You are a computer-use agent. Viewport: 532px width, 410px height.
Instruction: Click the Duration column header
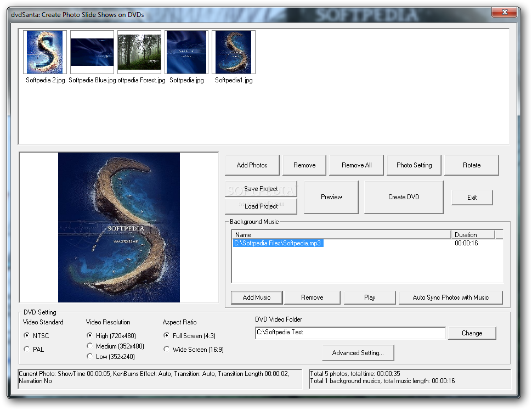[473, 234]
